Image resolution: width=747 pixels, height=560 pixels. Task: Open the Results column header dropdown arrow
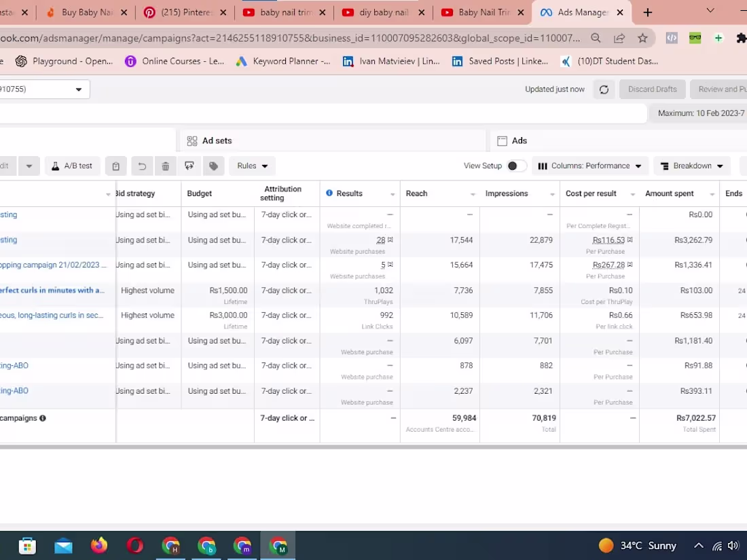(x=393, y=194)
